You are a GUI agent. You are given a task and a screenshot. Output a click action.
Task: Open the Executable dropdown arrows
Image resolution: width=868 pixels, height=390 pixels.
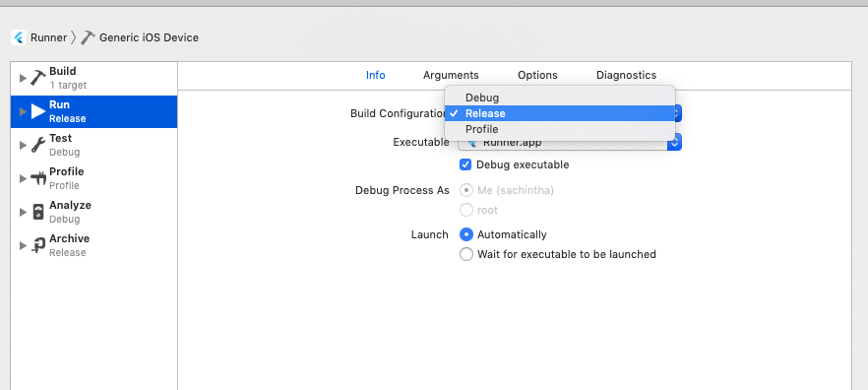(x=675, y=143)
